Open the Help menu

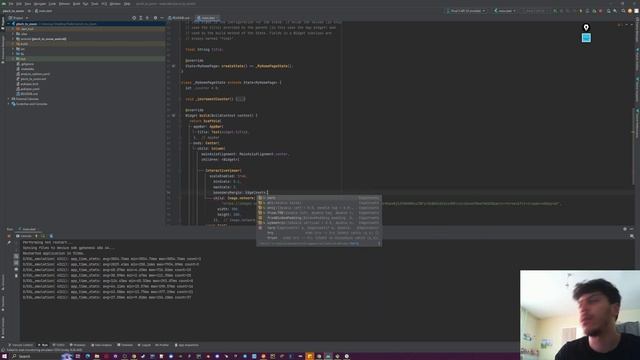coord(127,4)
